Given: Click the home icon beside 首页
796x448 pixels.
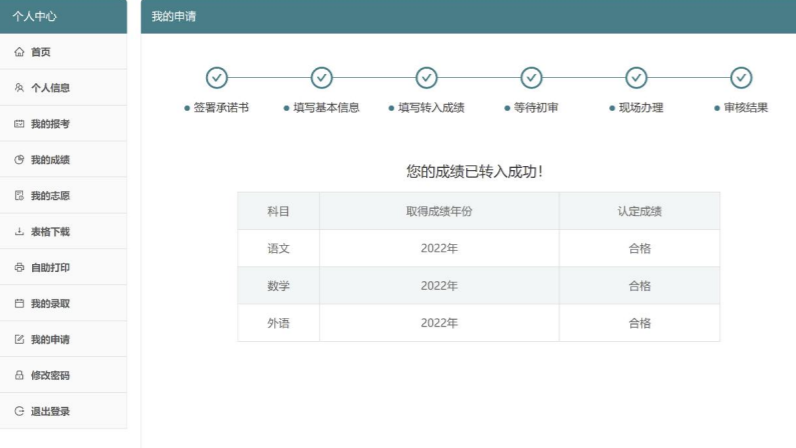Looking at the screenshot, I should 19,52.
